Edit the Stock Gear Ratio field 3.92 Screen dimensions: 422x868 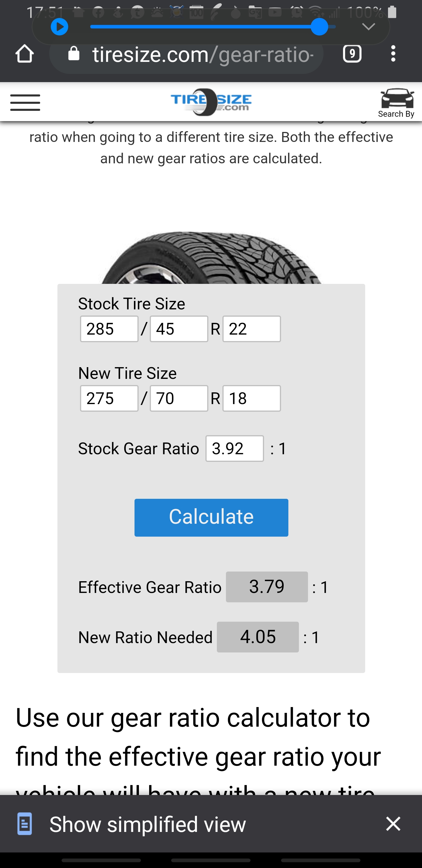tap(235, 448)
